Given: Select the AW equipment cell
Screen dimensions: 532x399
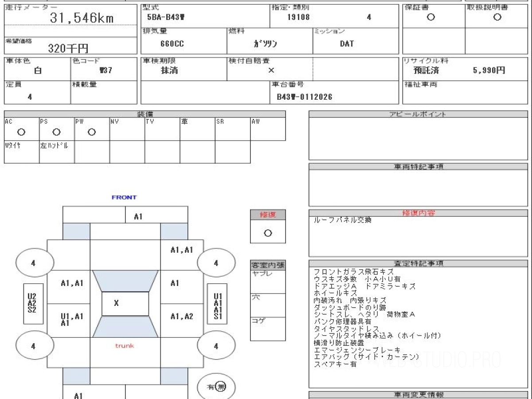Looking at the screenshot, I should 268,129.
